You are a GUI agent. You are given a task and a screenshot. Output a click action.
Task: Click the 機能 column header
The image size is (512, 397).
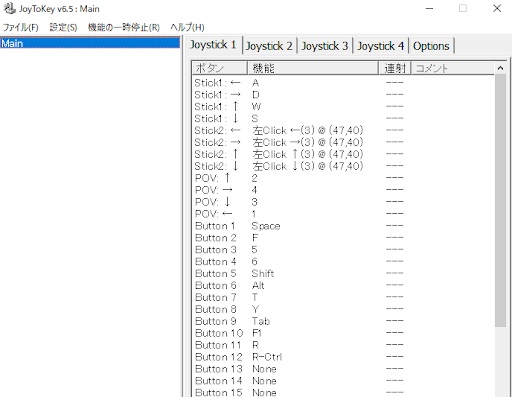pos(313,68)
